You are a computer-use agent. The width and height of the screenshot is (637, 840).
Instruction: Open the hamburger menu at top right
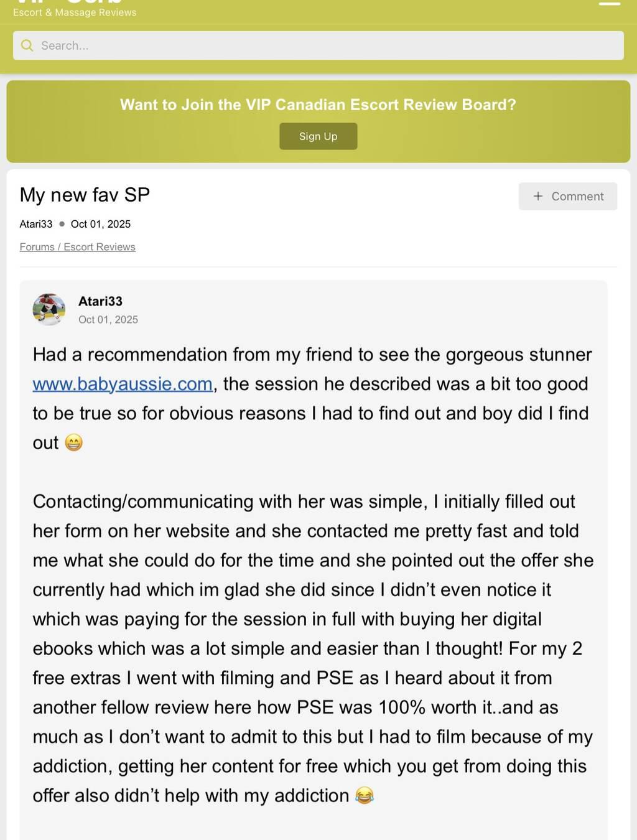[x=609, y=4]
